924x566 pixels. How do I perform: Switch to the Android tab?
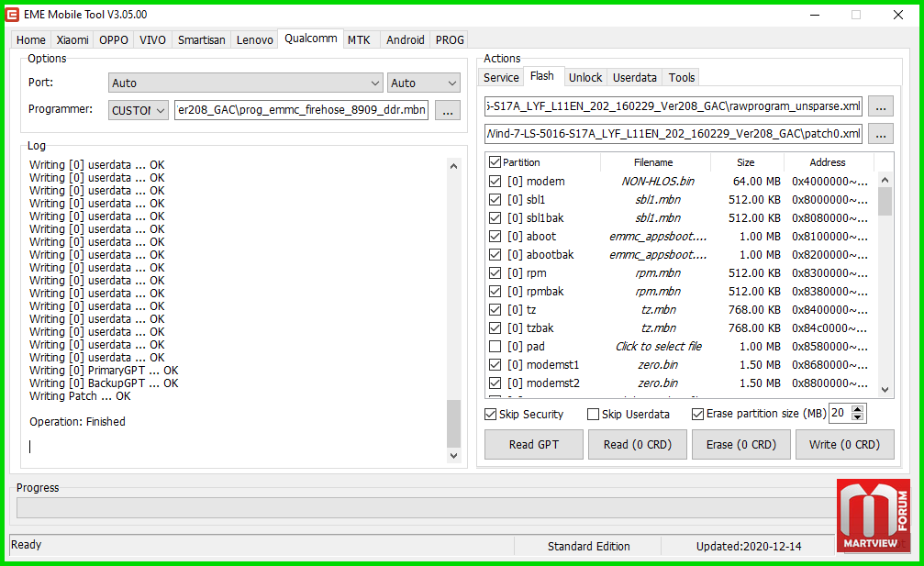(x=405, y=40)
